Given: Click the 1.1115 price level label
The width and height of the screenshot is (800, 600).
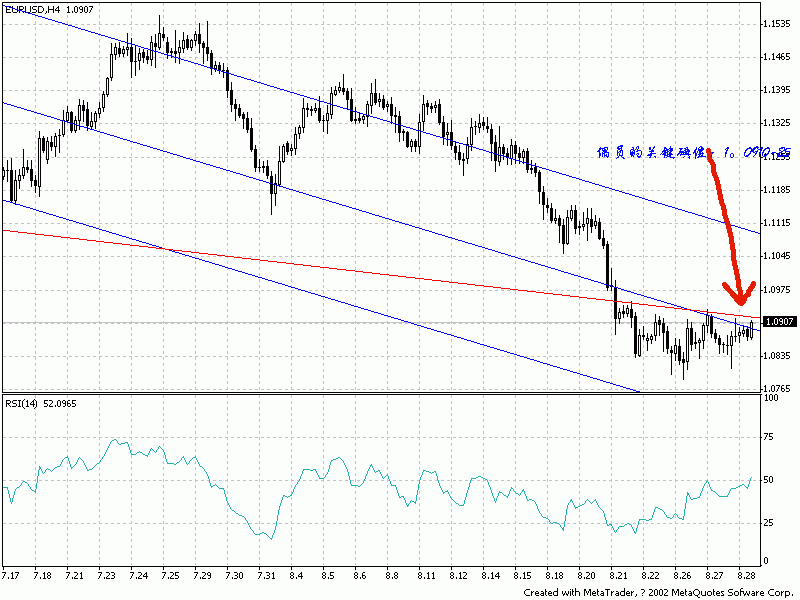Looking at the screenshot, I should tap(777, 223).
